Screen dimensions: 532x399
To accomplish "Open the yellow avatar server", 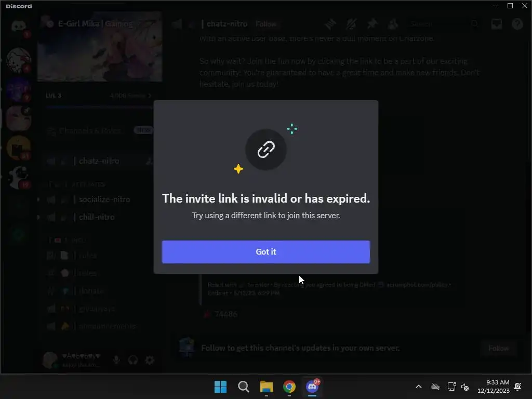I will pos(18,148).
